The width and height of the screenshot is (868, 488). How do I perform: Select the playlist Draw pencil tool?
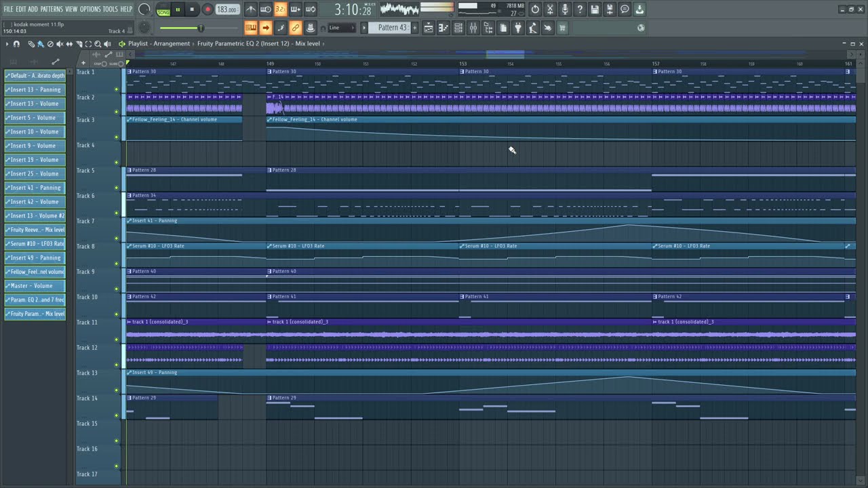pos(31,43)
